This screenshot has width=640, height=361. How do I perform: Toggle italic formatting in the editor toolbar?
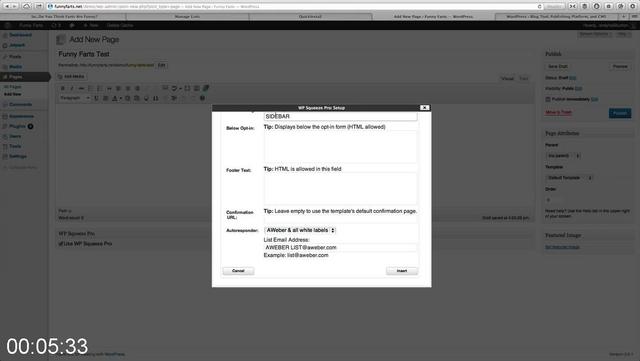pos(72,88)
